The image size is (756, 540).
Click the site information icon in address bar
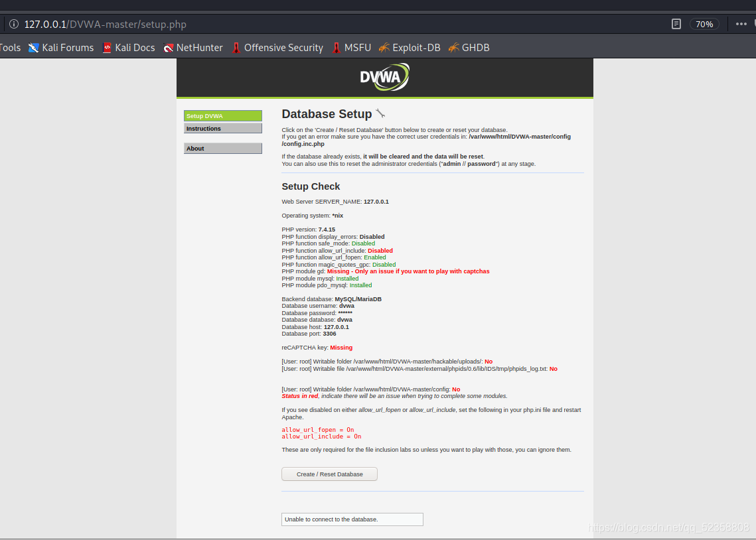pyautogui.click(x=14, y=24)
